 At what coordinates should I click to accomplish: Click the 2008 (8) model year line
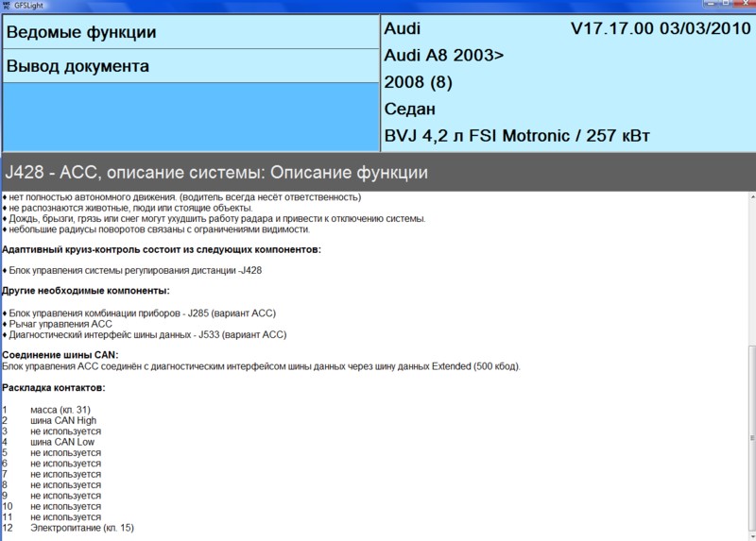pyautogui.click(x=418, y=82)
